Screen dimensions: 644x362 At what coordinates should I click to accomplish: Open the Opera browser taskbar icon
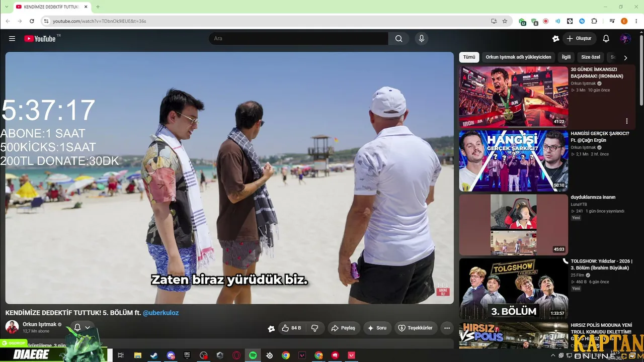point(236,355)
